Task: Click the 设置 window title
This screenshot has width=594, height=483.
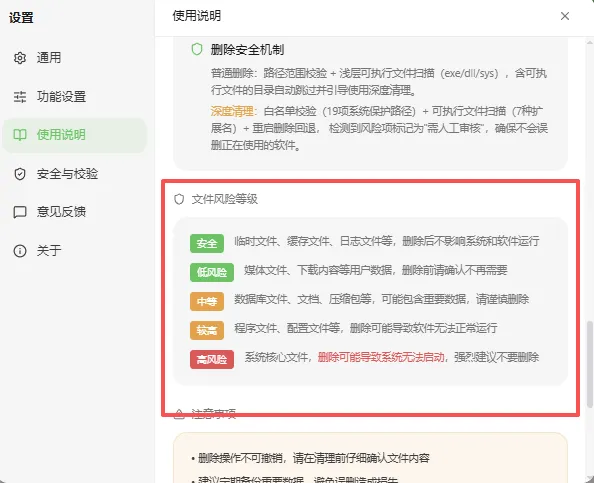Action: point(21,17)
